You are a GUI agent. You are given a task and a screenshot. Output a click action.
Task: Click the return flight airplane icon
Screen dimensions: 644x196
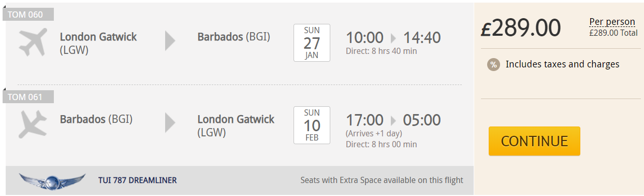(x=33, y=124)
